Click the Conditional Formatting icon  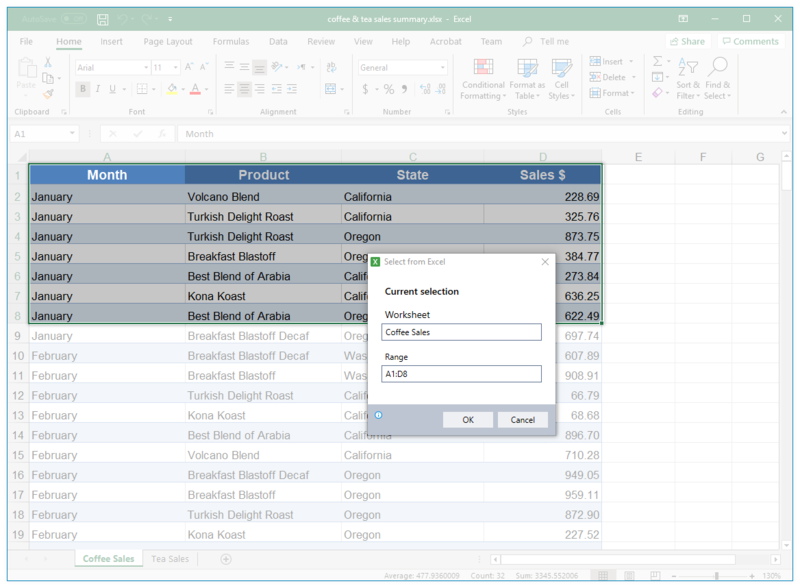click(483, 68)
